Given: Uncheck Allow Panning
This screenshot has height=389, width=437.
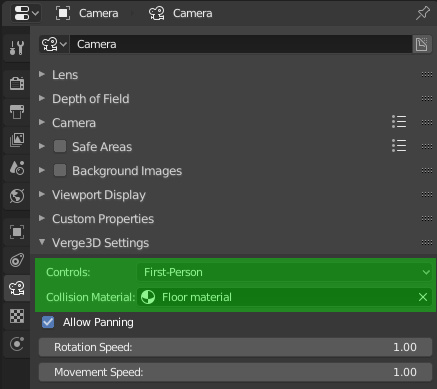Looking at the screenshot, I should tap(48, 322).
